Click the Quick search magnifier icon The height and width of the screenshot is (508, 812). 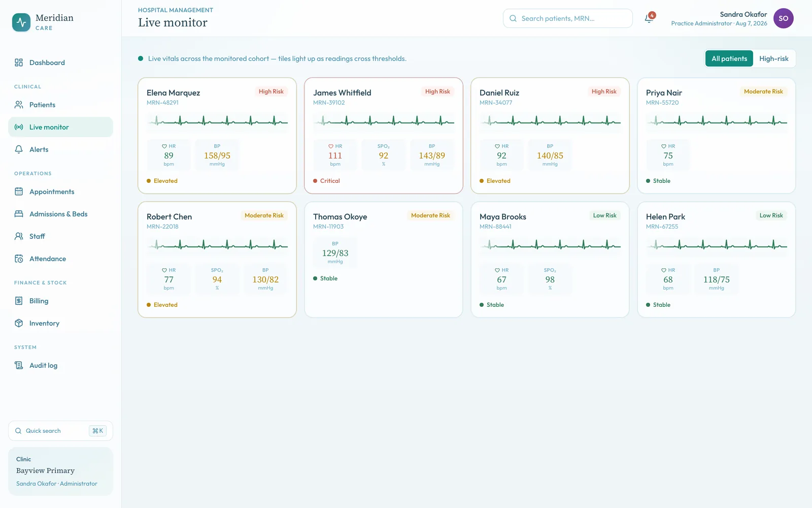18,431
